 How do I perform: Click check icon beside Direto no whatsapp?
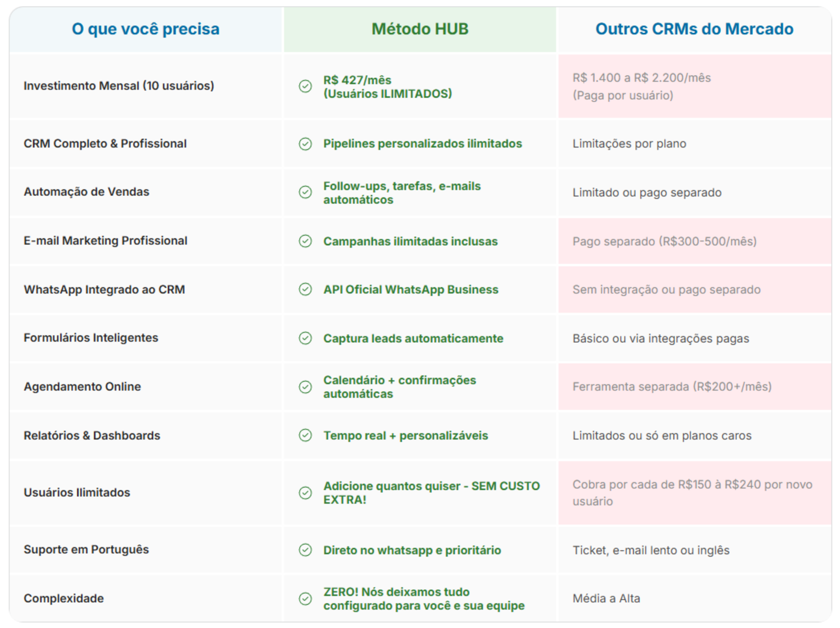pyautogui.click(x=305, y=550)
